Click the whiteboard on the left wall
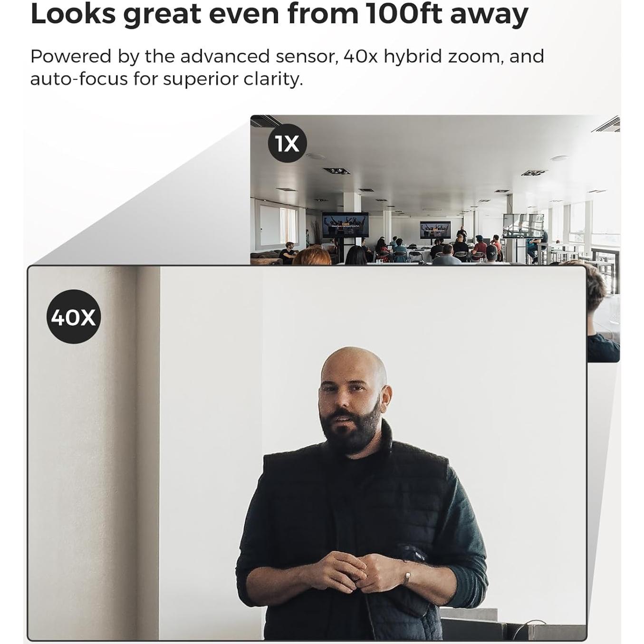This screenshot has height=644, width=644. pos(269,225)
